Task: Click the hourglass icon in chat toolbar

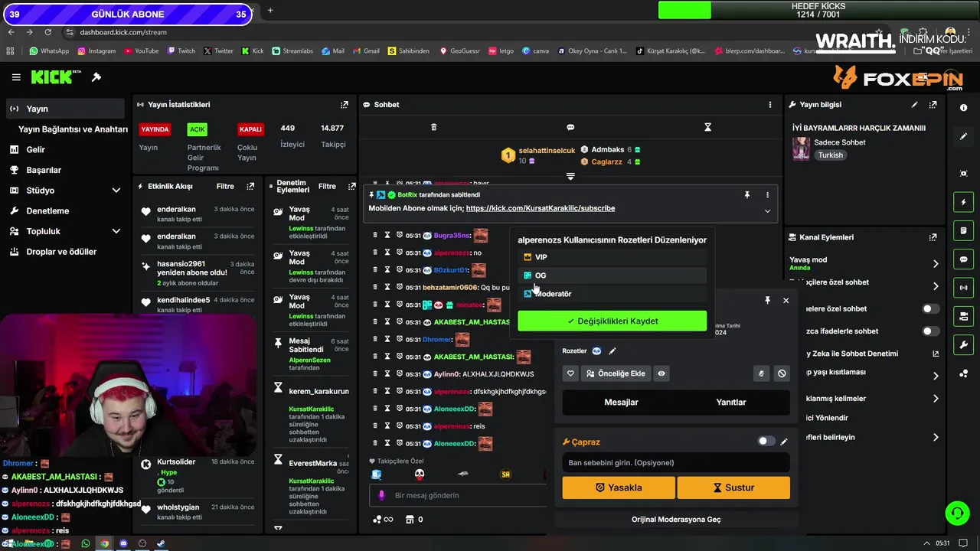Action: (x=707, y=127)
